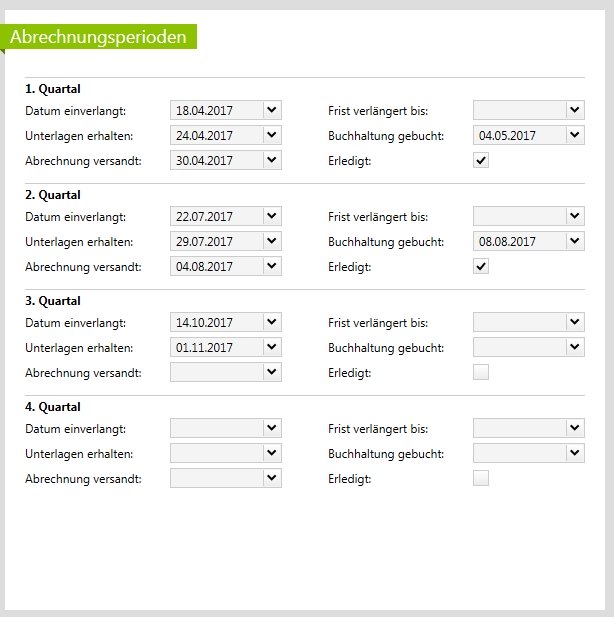Uncheck the 2. Quartal Erledigt checkbox

coord(481,266)
